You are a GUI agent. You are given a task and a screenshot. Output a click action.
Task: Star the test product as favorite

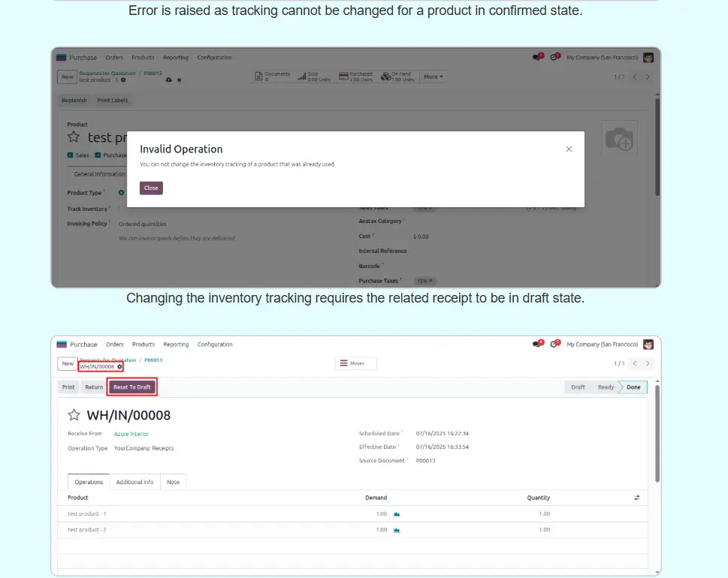click(74, 137)
